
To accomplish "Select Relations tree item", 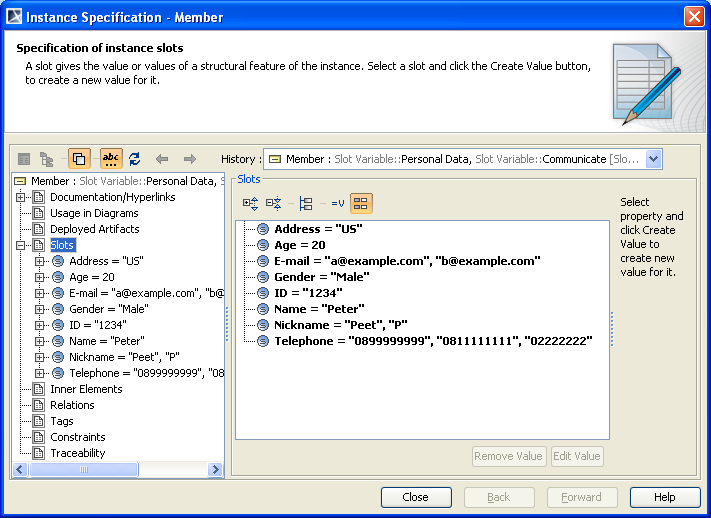I will (x=72, y=405).
